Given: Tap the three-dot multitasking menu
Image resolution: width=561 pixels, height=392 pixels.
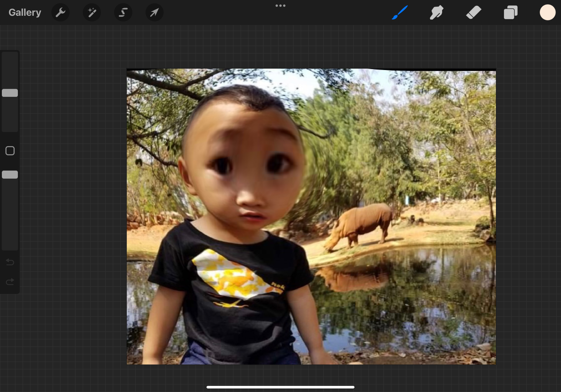Looking at the screenshot, I should [x=280, y=6].
